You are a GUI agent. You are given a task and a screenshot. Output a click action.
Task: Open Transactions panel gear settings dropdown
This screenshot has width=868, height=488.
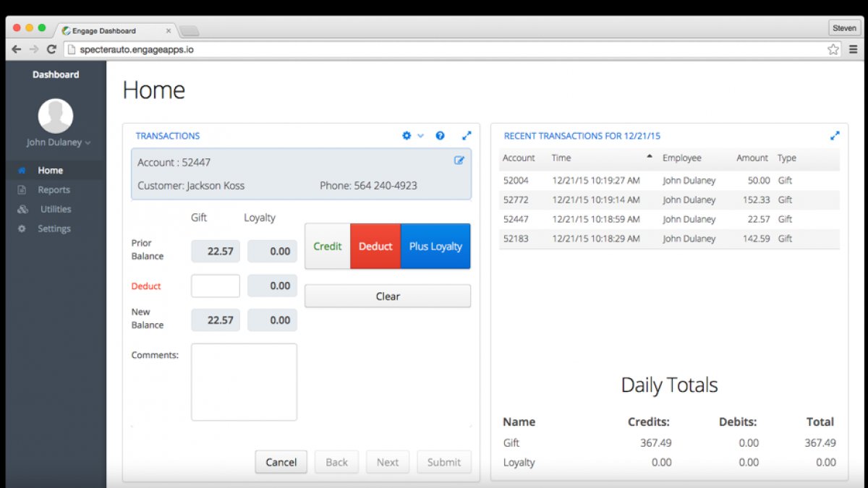click(412, 136)
